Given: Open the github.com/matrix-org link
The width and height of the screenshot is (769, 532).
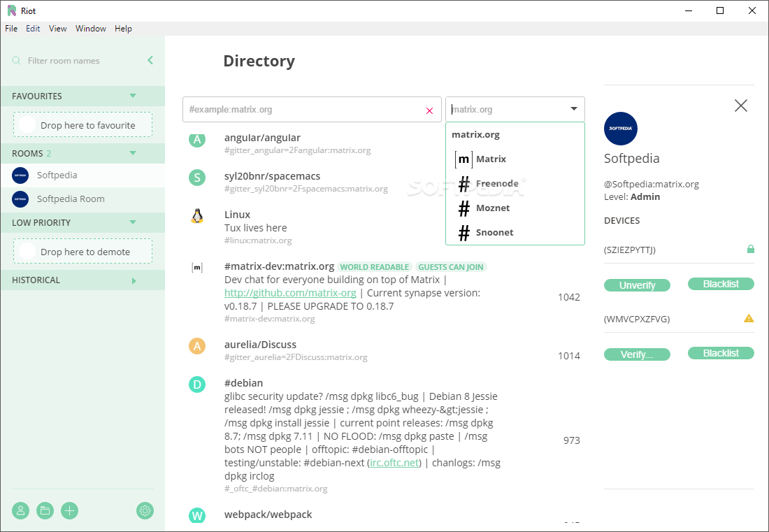Looking at the screenshot, I should point(290,293).
